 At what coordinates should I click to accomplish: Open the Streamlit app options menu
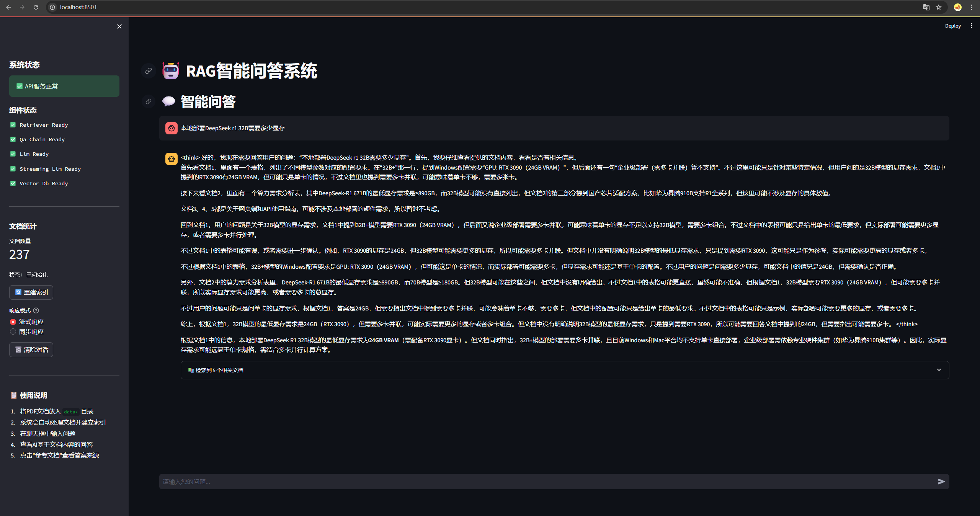coord(972,26)
